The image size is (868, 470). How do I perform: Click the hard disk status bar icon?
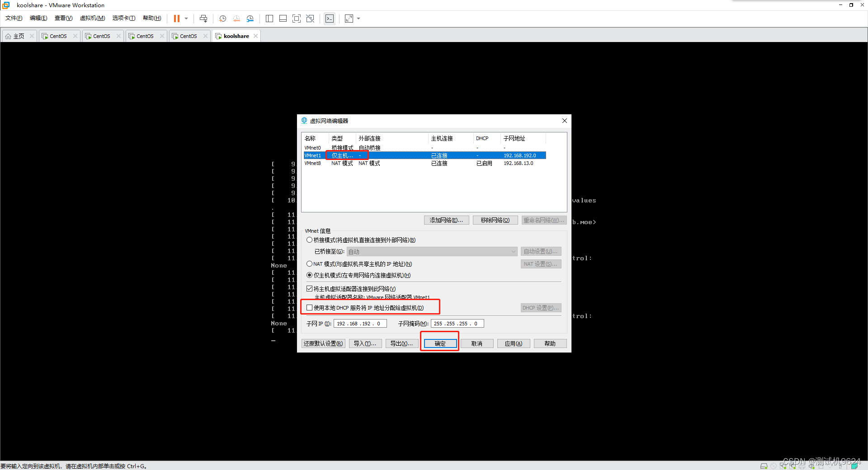(x=764, y=466)
